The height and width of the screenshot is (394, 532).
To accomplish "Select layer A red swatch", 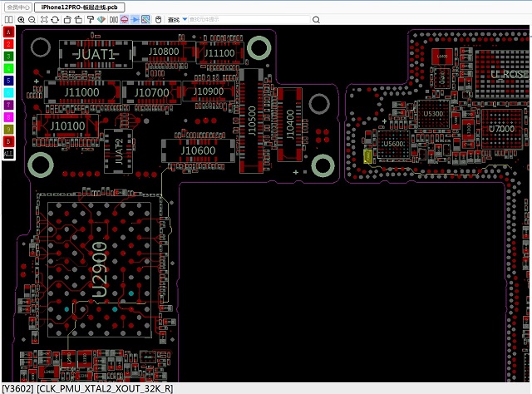I will [8, 32].
